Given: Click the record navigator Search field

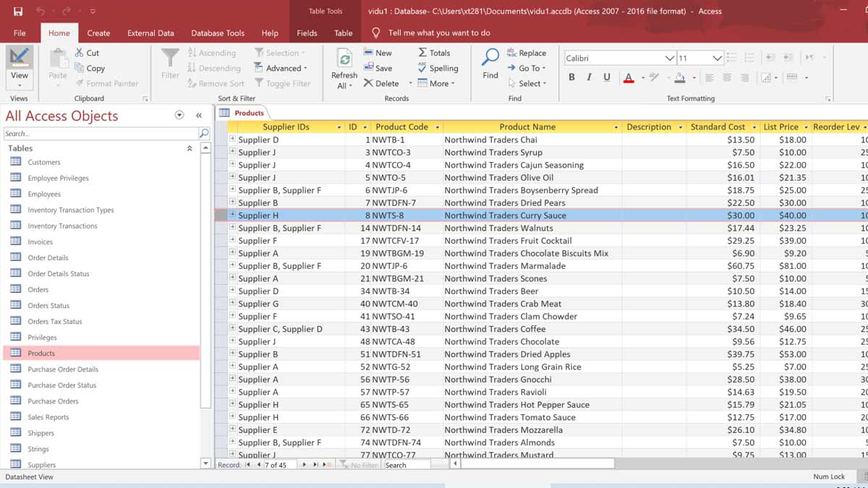Looking at the screenshot, I should click(407, 465).
